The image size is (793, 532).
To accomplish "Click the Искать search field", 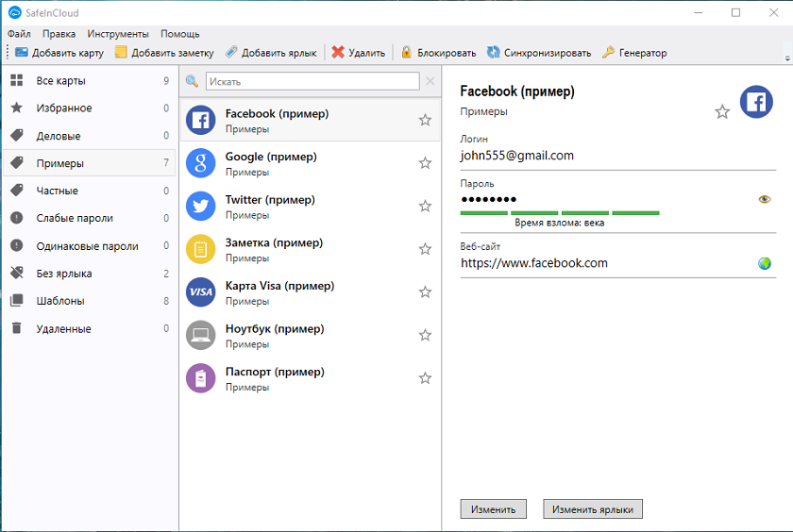I will click(x=312, y=82).
